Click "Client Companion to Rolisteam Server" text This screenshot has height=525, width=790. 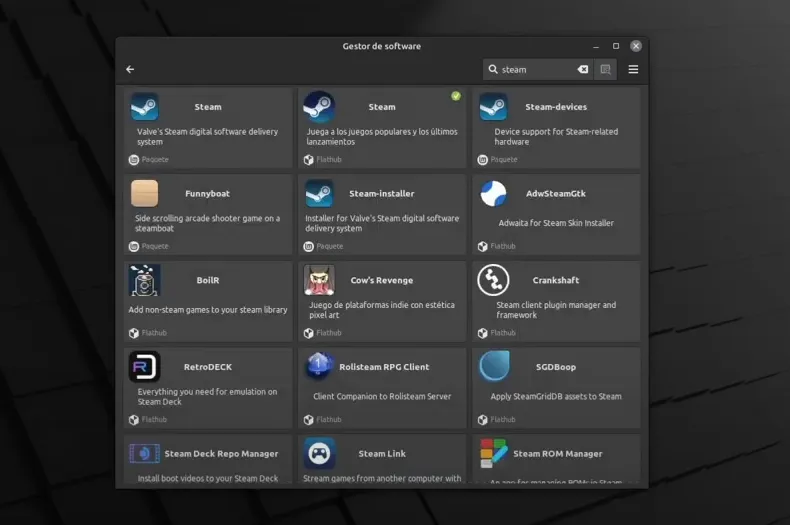[382, 396]
